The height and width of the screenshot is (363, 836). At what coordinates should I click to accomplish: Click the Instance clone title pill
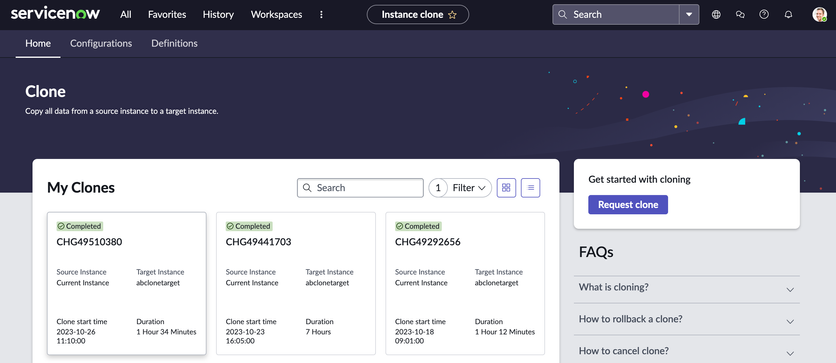tap(418, 14)
